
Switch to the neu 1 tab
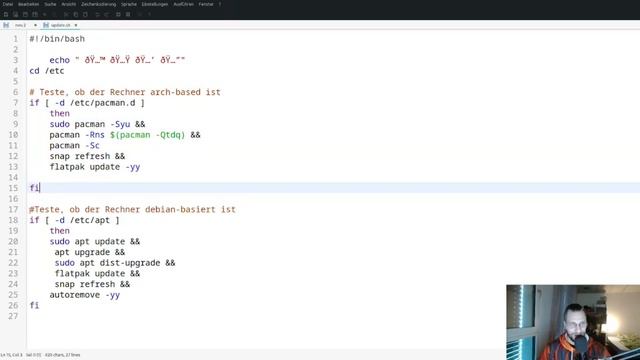20,25
